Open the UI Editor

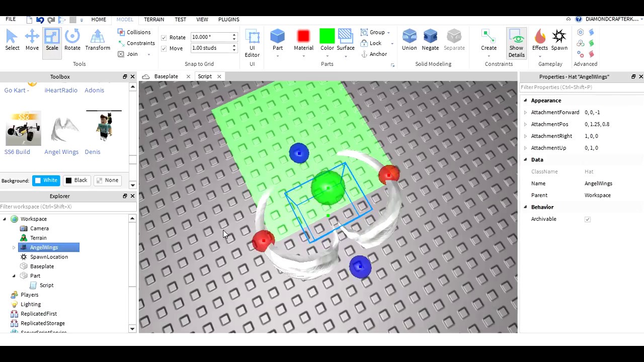click(252, 43)
